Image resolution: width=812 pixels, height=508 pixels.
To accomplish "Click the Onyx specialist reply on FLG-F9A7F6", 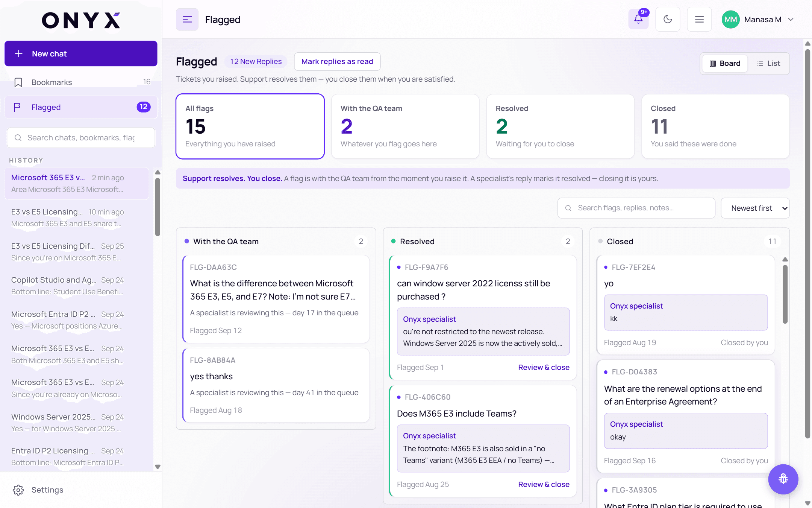I will [x=483, y=332].
